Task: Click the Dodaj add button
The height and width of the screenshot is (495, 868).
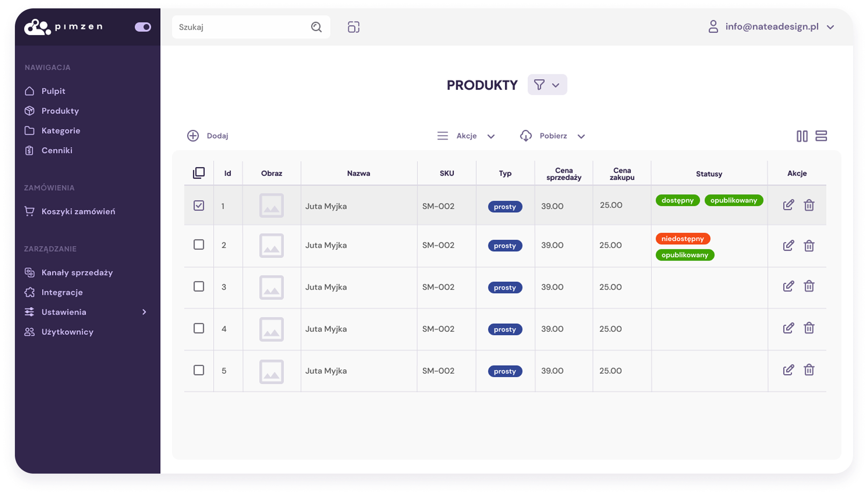Action: [x=208, y=136]
